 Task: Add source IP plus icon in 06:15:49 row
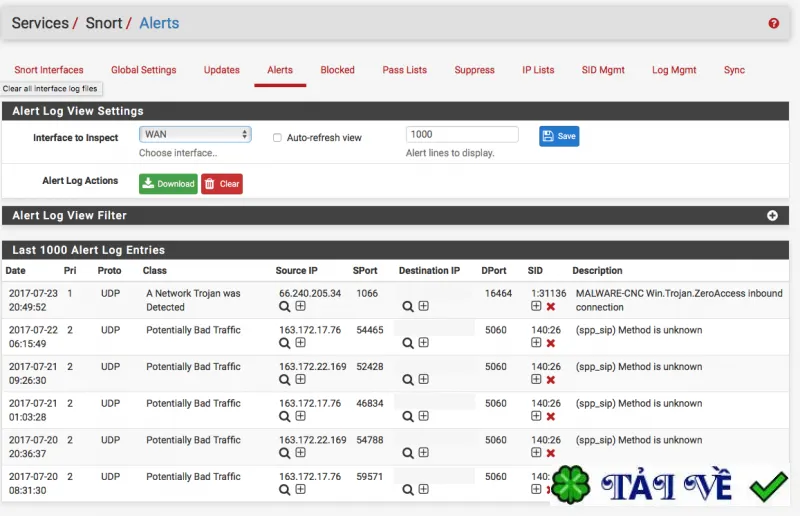click(301, 343)
